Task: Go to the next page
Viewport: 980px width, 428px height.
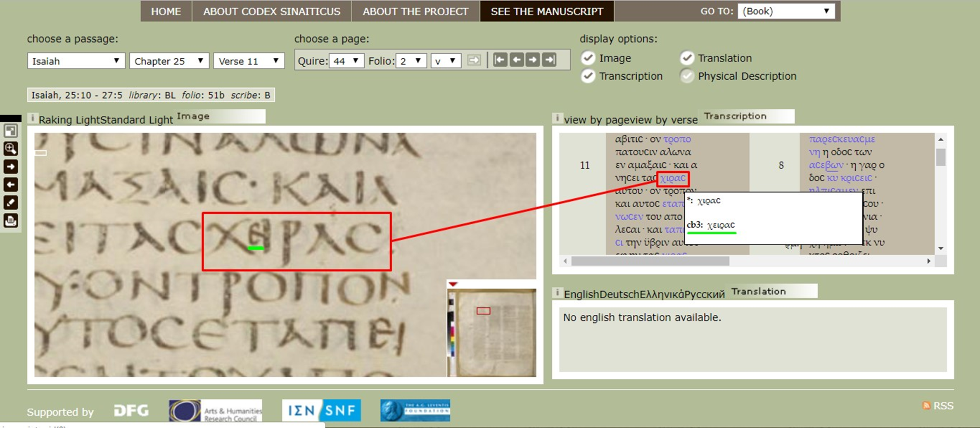Action: (533, 60)
